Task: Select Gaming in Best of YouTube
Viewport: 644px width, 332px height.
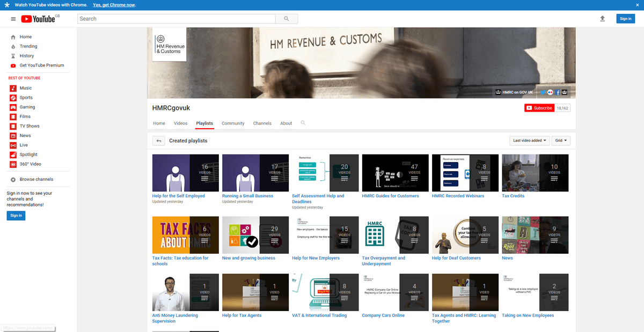Action: coord(27,107)
